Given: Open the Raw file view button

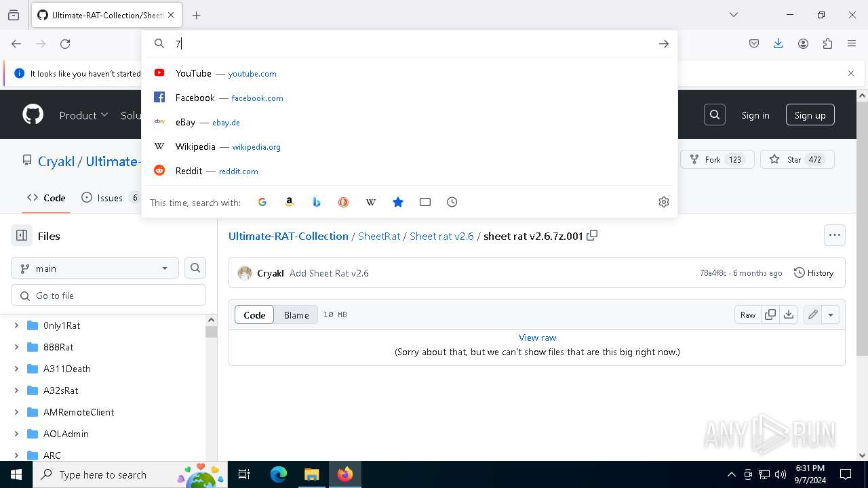Looking at the screenshot, I should pyautogui.click(x=748, y=314).
